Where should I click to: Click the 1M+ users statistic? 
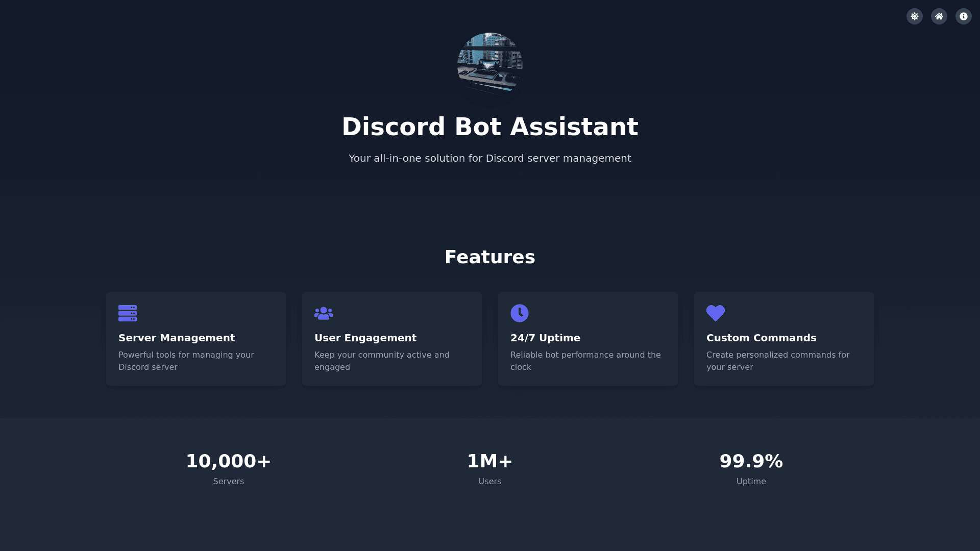click(x=489, y=461)
